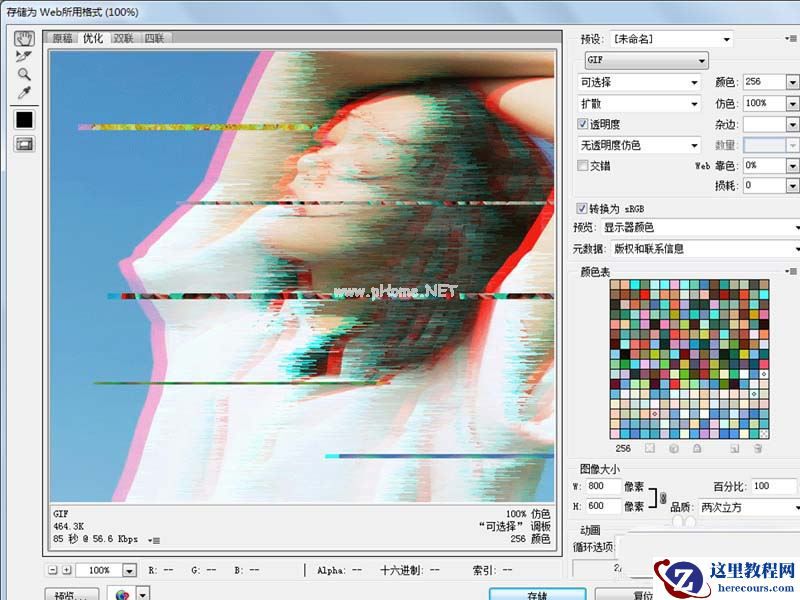This screenshot has width=800, height=600.
Task: Open the 预设 preset dropdown
Action: coord(671,39)
